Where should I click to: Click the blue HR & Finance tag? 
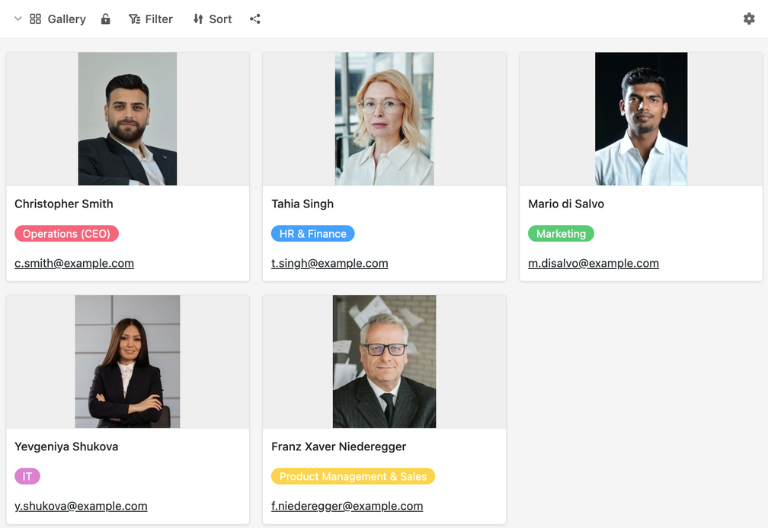(x=313, y=234)
